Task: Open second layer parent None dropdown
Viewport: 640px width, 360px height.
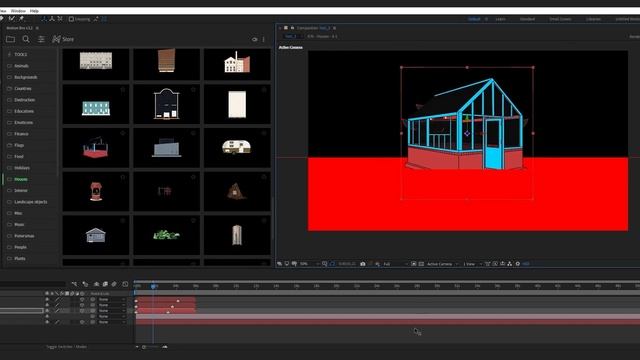Action: pos(111,305)
